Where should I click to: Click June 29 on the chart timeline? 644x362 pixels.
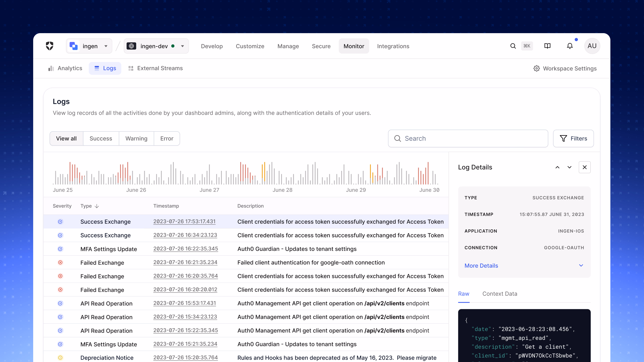pyautogui.click(x=356, y=190)
